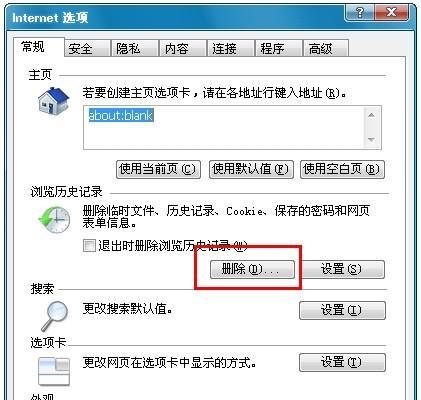Click the 删除(D)... button

pos(252,269)
